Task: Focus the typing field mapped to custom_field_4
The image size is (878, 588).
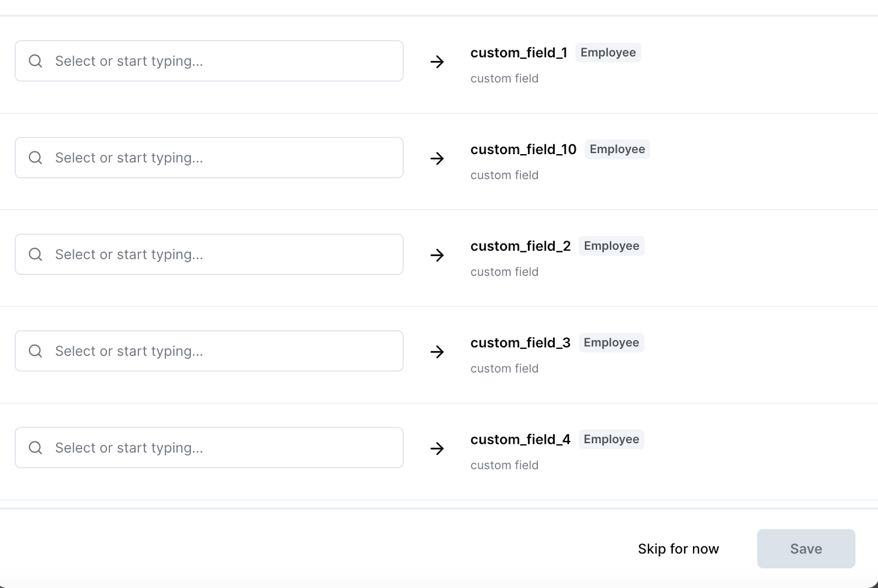Action: point(219,448)
